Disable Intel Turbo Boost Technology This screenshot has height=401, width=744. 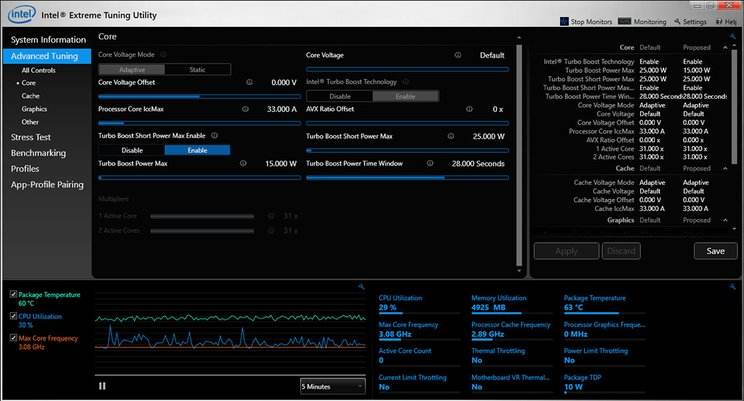click(340, 96)
